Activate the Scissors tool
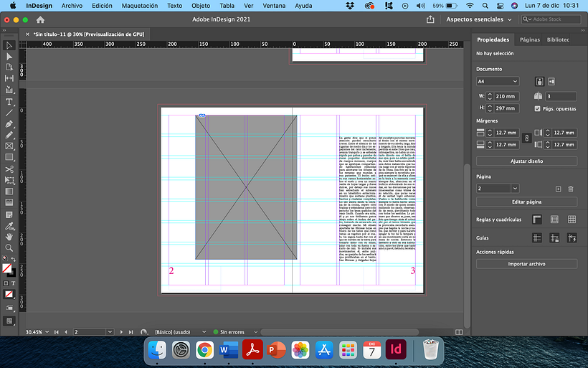The image size is (588, 368). click(9, 169)
